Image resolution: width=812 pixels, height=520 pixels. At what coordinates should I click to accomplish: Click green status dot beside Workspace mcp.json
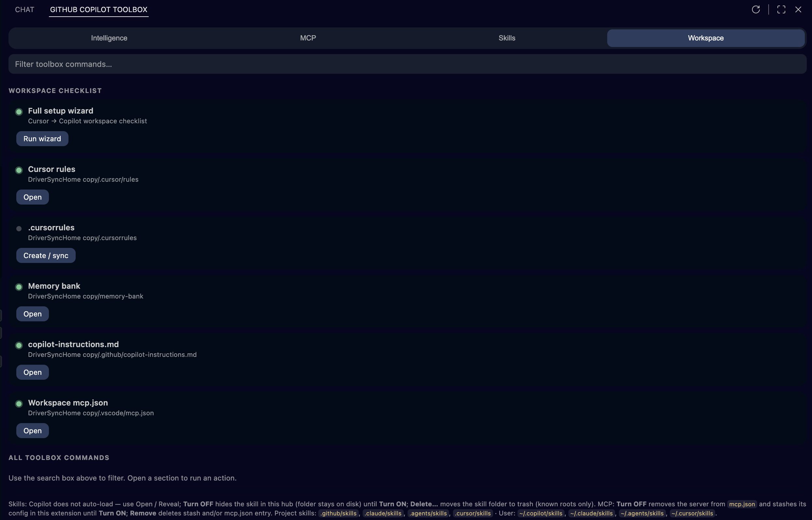(19, 404)
